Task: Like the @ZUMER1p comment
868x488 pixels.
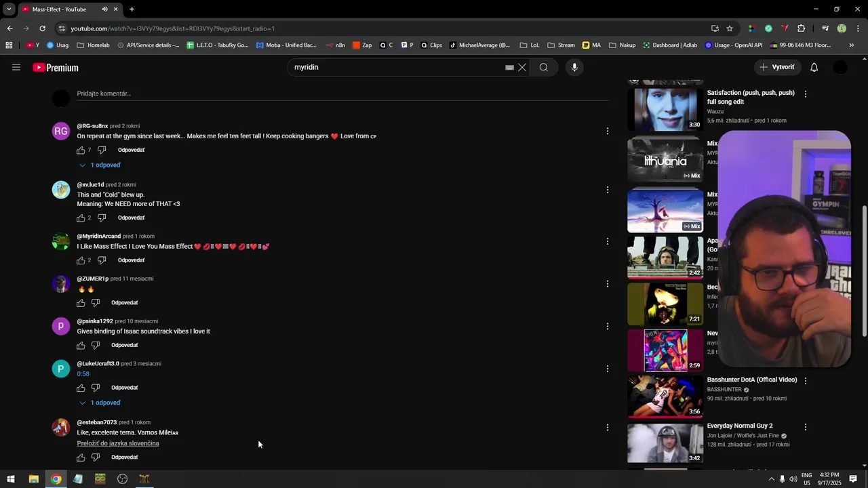Action: tap(81, 303)
